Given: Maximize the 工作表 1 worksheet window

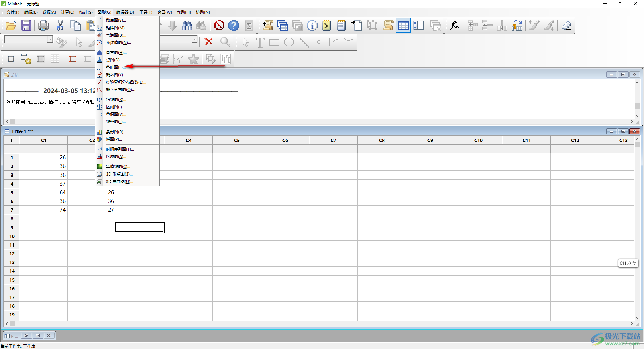Looking at the screenshot, I should (623, 131).
